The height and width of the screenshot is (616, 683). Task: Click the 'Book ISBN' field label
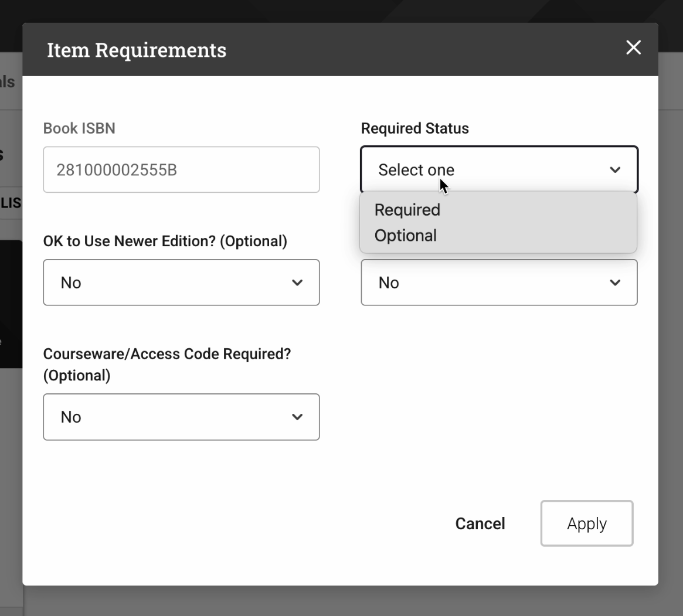[x=79, y=128]
